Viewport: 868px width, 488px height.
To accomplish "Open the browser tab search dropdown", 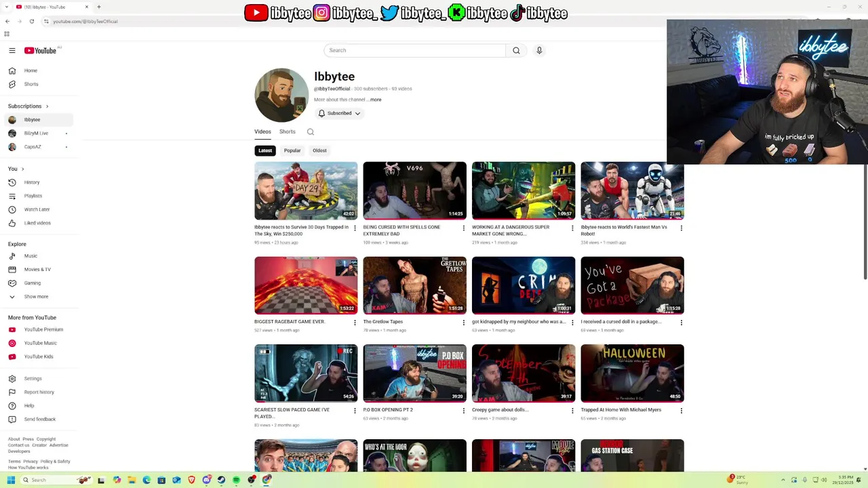I will (7, 7).
